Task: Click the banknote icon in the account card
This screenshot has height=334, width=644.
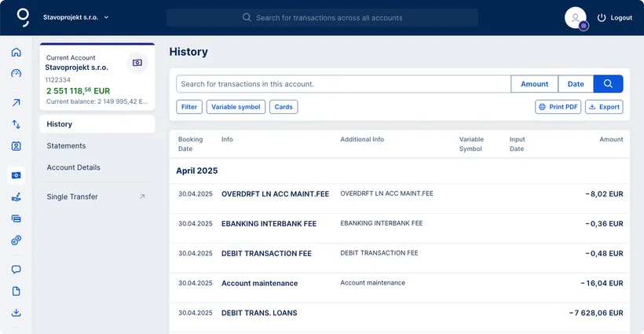Action: point(137,63)
